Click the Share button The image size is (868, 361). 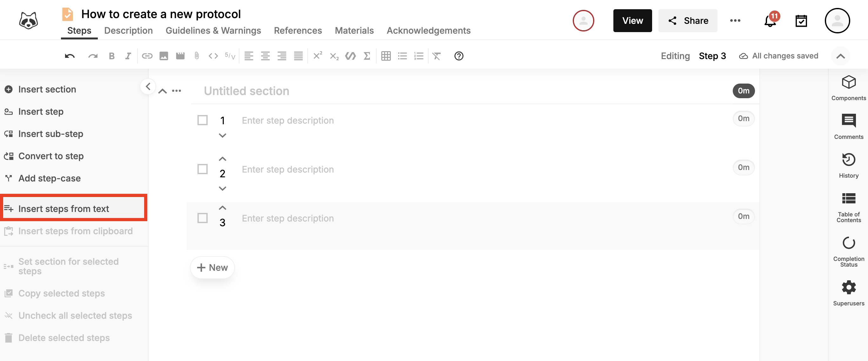[x=687, y=21]
